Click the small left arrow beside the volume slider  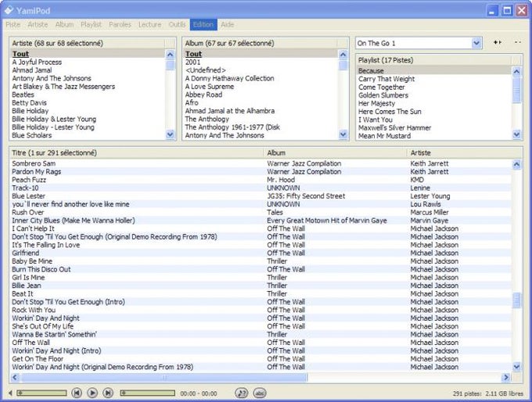pyautogui.click(x=10, y=393)
